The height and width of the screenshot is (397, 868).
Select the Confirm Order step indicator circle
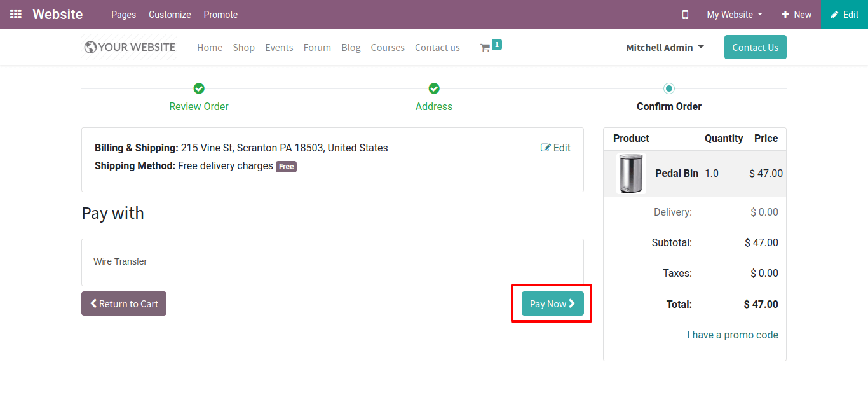coord(668,88)
